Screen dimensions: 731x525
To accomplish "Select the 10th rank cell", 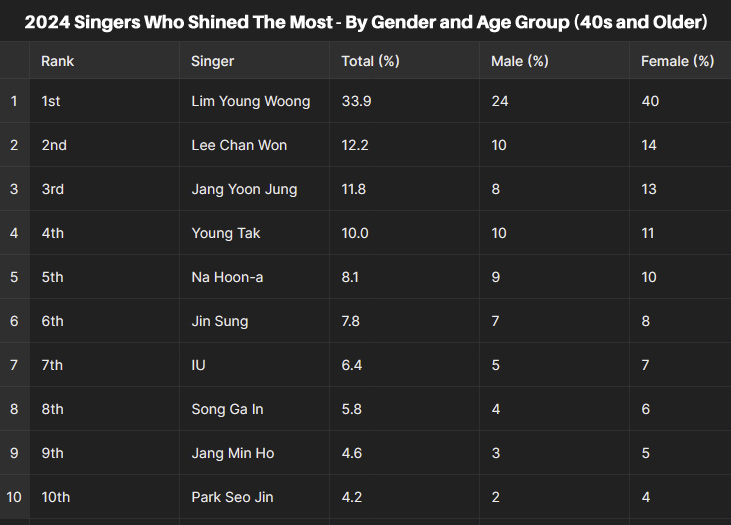I will 104,497.
